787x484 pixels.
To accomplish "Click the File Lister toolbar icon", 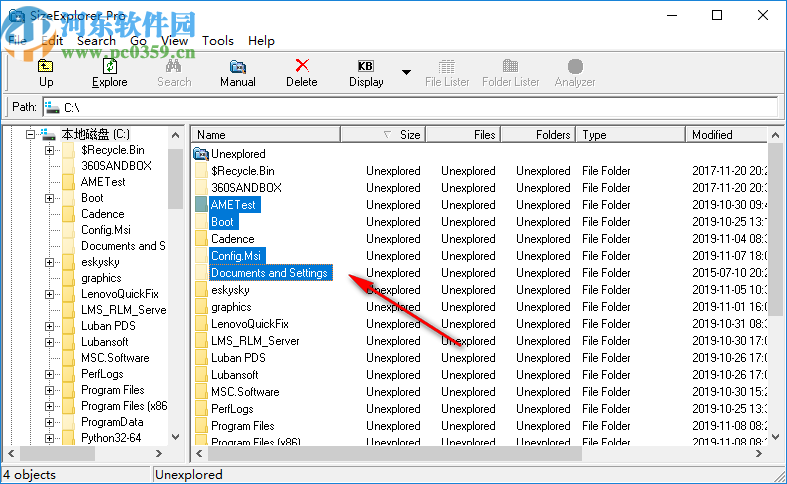I will (x=447, y=66).
